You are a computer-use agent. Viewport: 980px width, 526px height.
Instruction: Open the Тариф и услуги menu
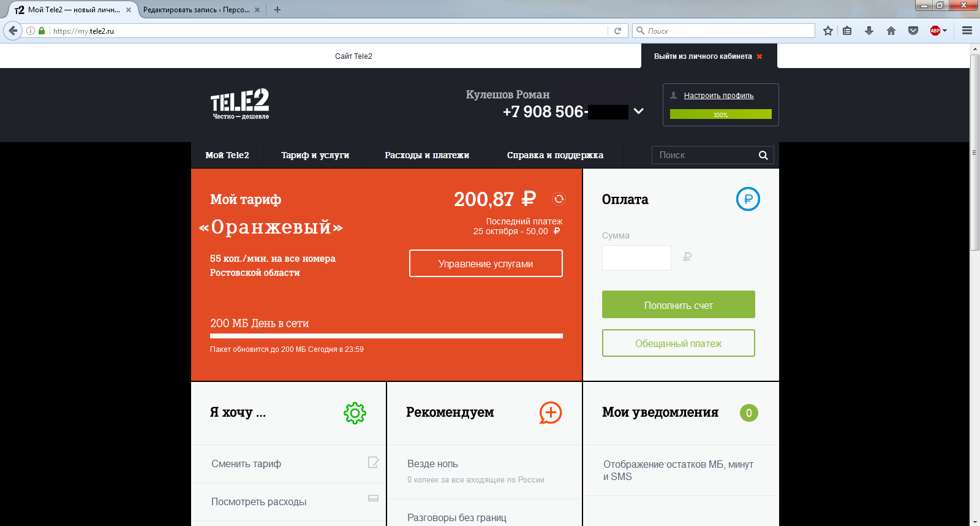click(x=315, y=155)
